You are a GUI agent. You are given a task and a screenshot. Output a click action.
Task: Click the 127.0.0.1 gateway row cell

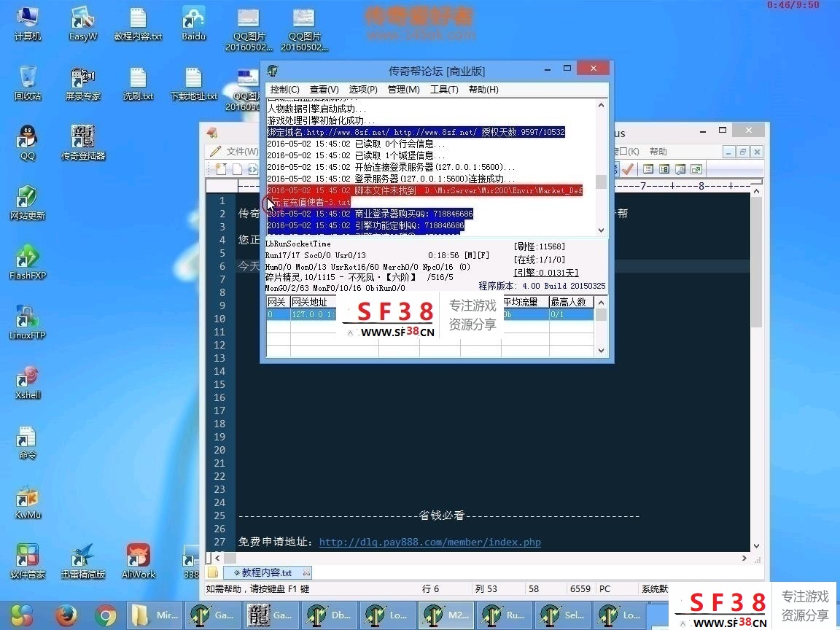tap(314, 314)
